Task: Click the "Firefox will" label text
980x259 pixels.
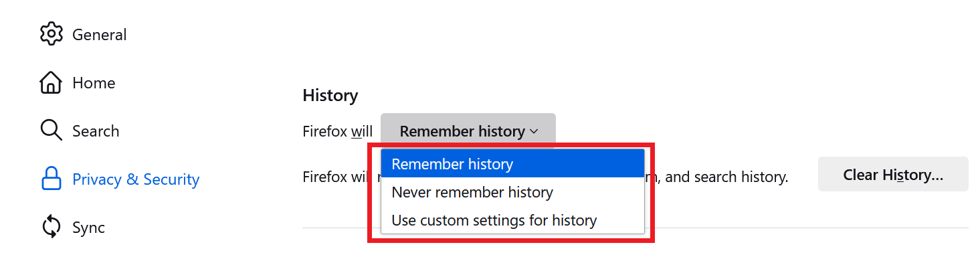Action: 338,131
